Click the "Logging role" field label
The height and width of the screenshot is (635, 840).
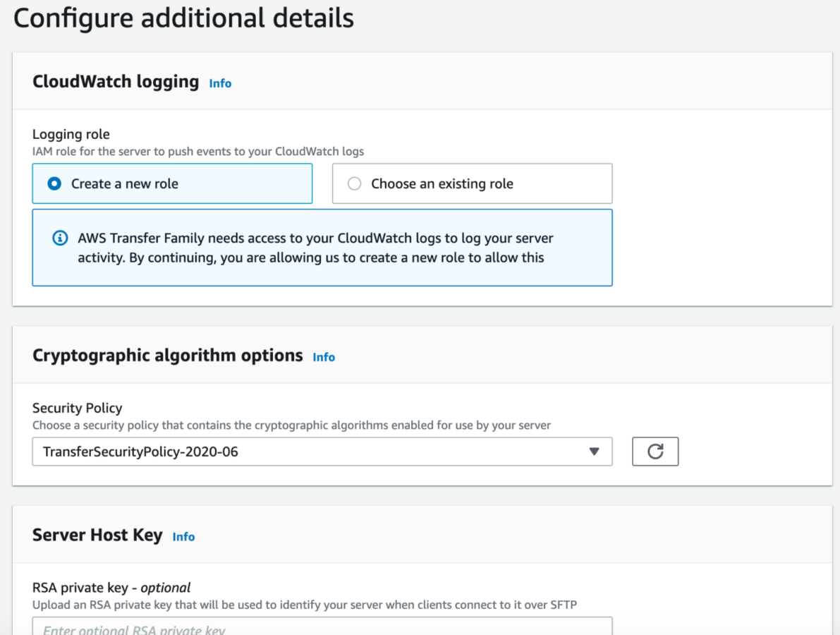(x=71, y=134)
